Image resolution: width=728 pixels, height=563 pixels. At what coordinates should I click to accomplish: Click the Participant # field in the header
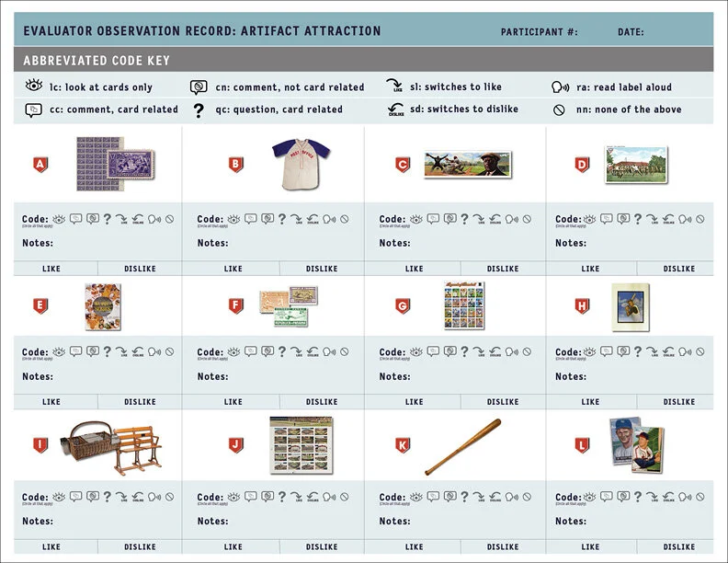point(540,32)
